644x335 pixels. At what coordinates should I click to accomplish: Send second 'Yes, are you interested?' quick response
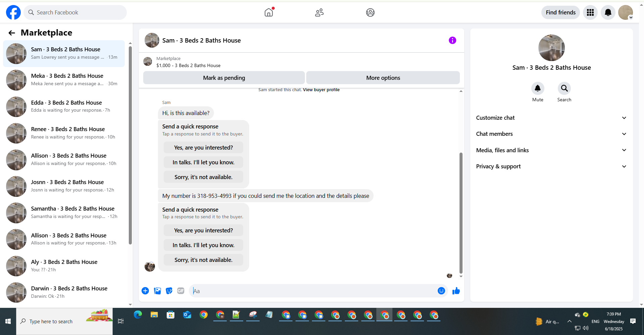[x=203, y=230]
